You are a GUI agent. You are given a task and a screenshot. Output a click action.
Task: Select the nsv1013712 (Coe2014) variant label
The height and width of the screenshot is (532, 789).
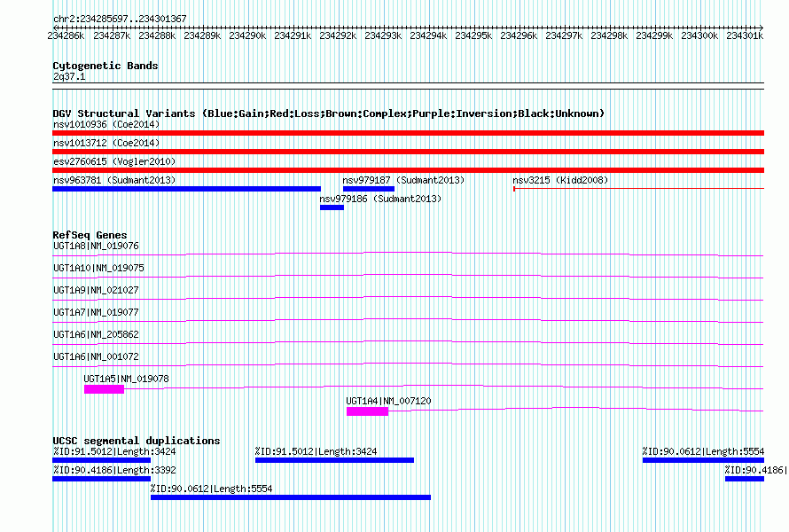tap(106, 143)
